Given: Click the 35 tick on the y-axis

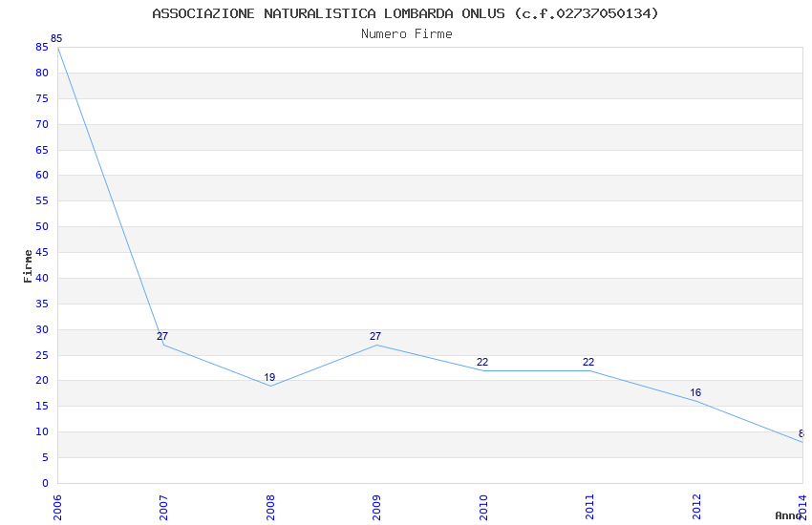Looking at the screenshot, I should click(x=42, y=304).
